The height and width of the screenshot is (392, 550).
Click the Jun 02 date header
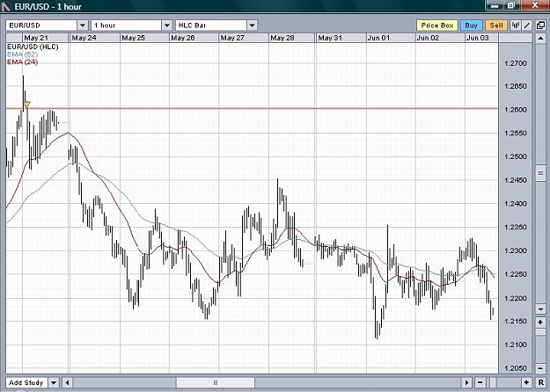point(440,38)
